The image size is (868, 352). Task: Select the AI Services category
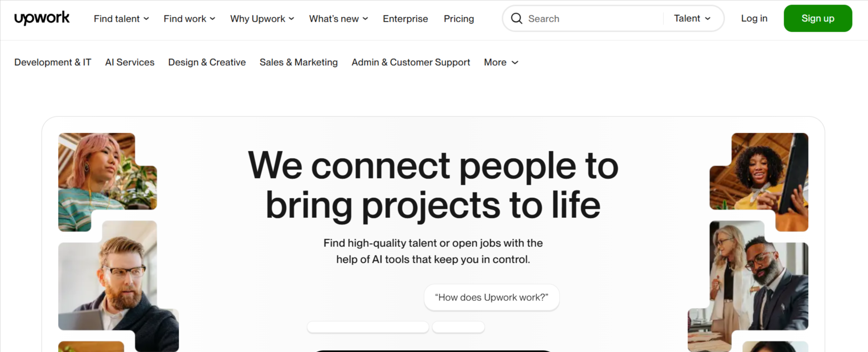[x=130, y=62]
